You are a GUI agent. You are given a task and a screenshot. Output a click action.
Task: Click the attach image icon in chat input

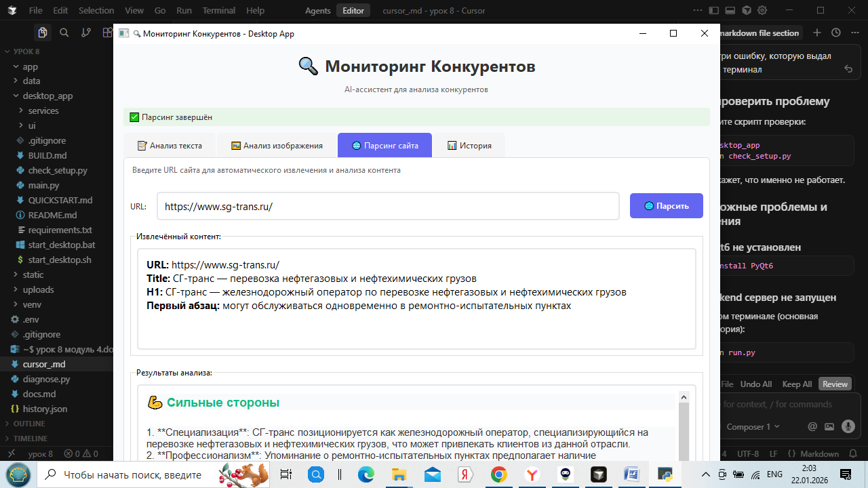pyautogui.click(x=829, y=426)
